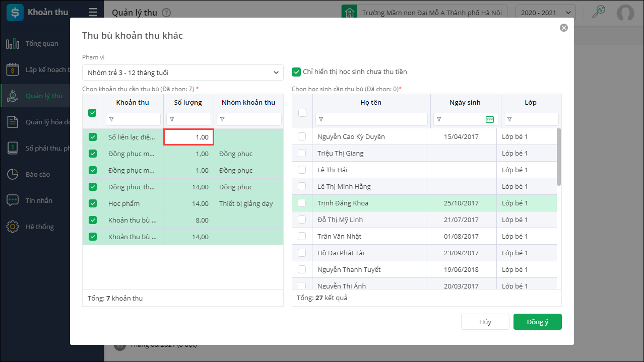Select all students via header checkbox
This screenshot has width=644, height=362.
tap(302, 113)
